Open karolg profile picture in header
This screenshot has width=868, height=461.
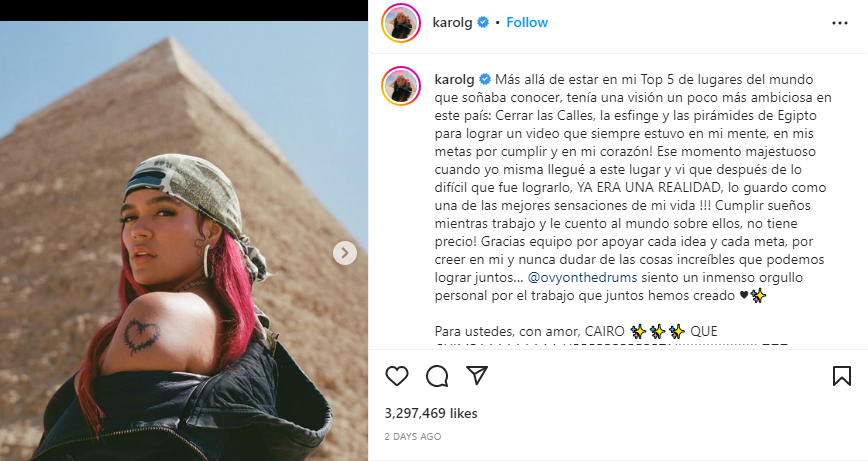click(401, 23)
